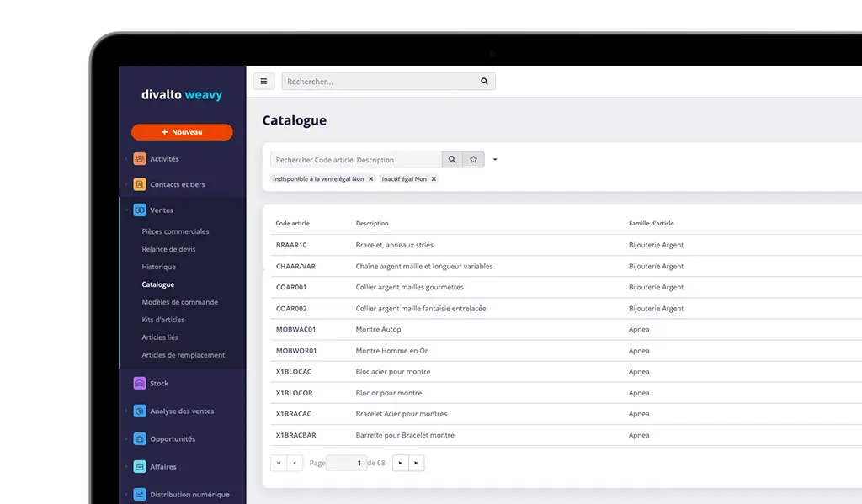
Task: Open article row CHAAR/VAR
Action: (567, 266)
